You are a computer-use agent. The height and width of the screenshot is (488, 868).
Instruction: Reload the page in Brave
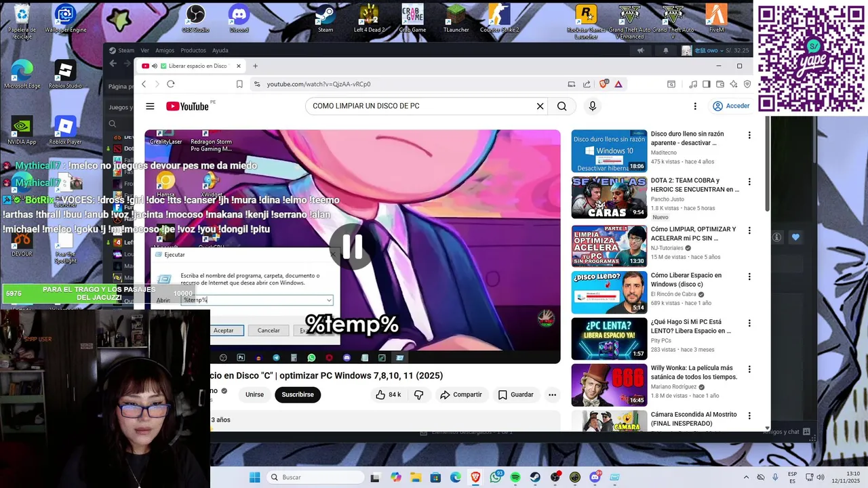pyautogui.click(x=171, y=84)
